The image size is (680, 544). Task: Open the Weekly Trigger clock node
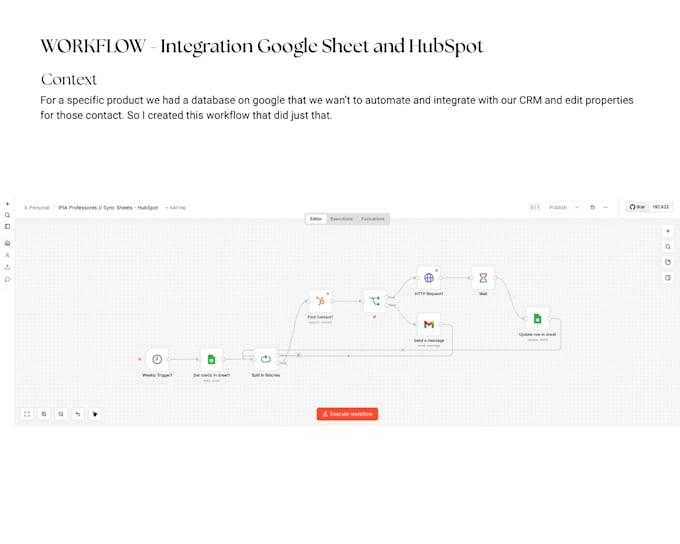click(x=157, y=359)
